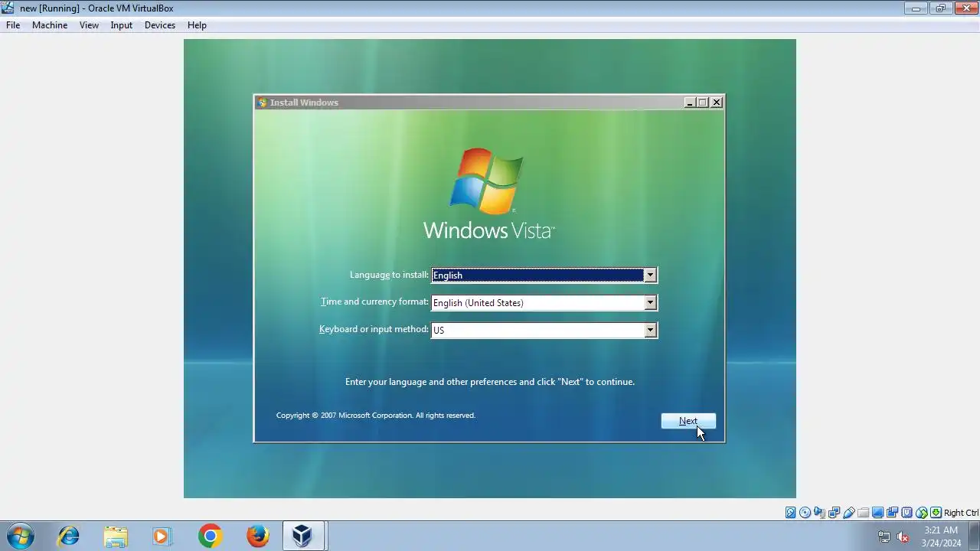Click the Right Ctrl host key label
This screenshot has height=551, width=980.
(x=961, y=513)
